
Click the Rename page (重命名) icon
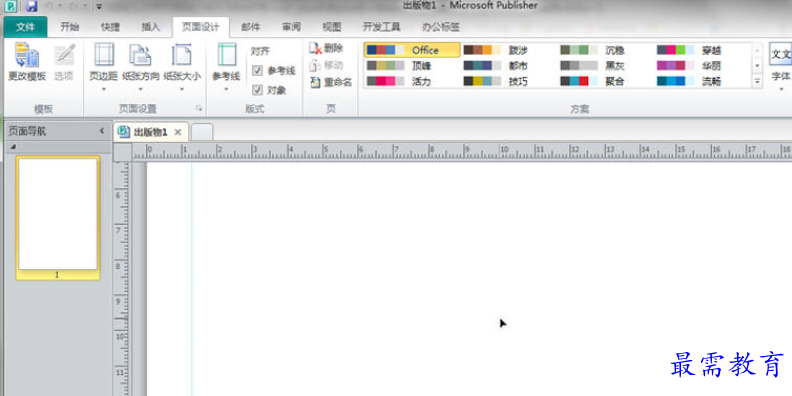click(315, 82)
